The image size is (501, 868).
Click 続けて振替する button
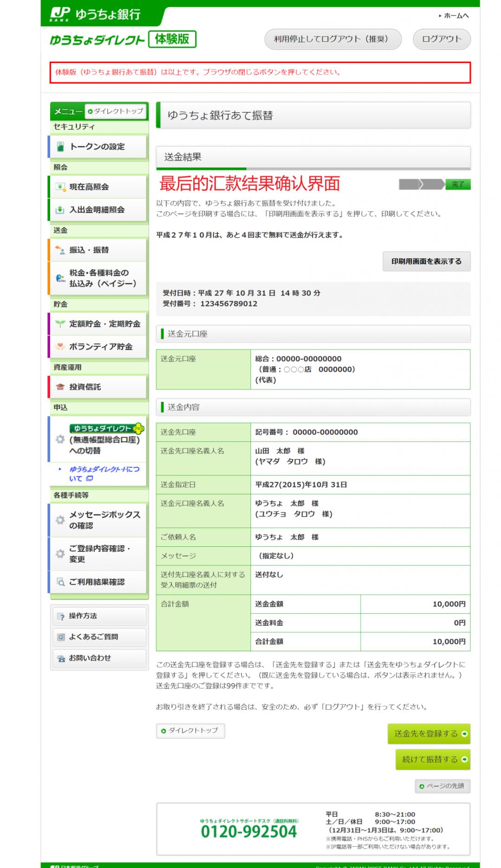[x=433, y=759]
